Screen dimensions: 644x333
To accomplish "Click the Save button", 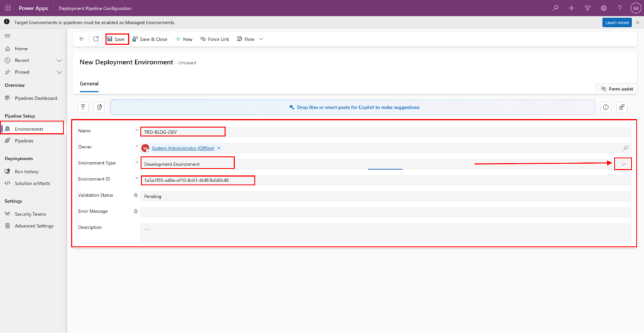I will click(x=116, y=39).
